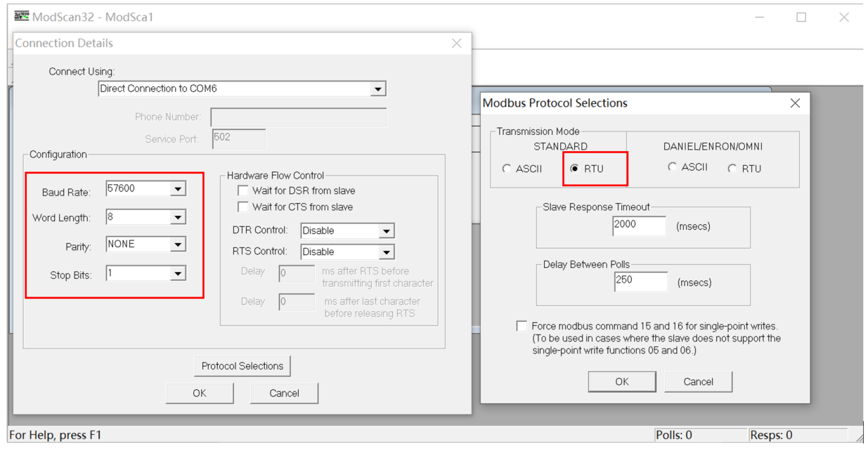Click 'For Help, press F1' status text

[x=56, y=435]
